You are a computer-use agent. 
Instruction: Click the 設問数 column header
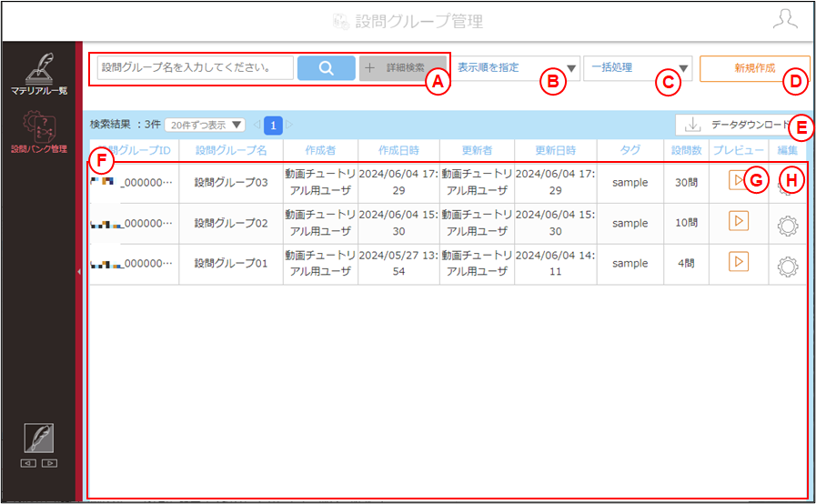point(687,150)
